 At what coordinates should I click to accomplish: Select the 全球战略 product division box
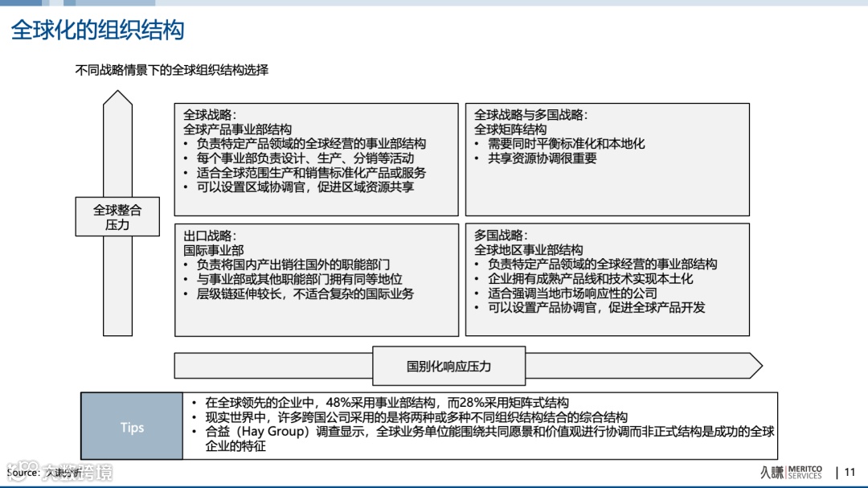pyautogui.click(x=316, y=158)
